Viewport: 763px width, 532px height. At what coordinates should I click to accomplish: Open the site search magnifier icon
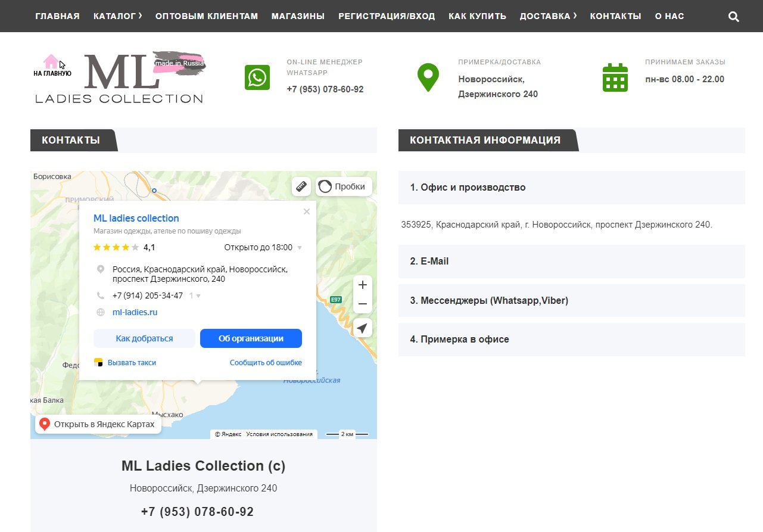pyautogui.click(x=734, y=17)
